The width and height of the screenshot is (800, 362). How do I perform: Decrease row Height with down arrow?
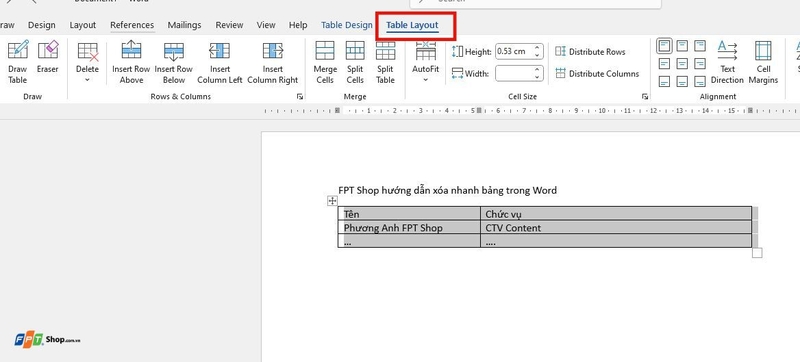click(537, 55)
